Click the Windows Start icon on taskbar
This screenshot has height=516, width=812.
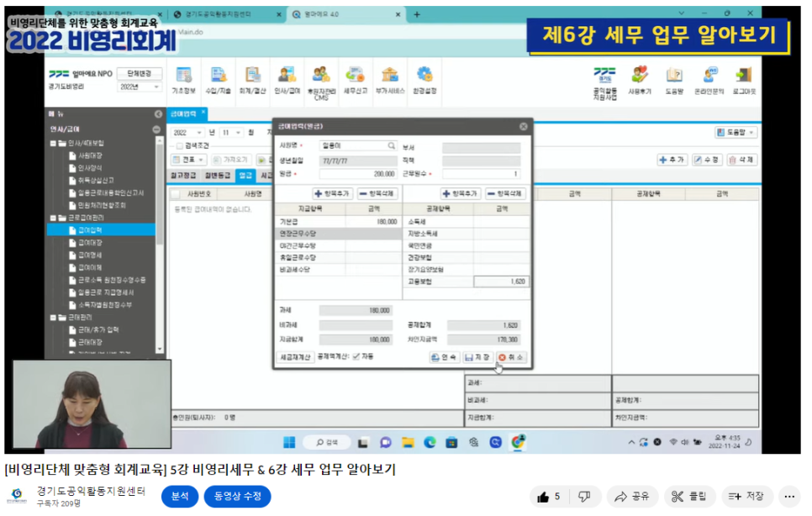[x=289, y=442]
